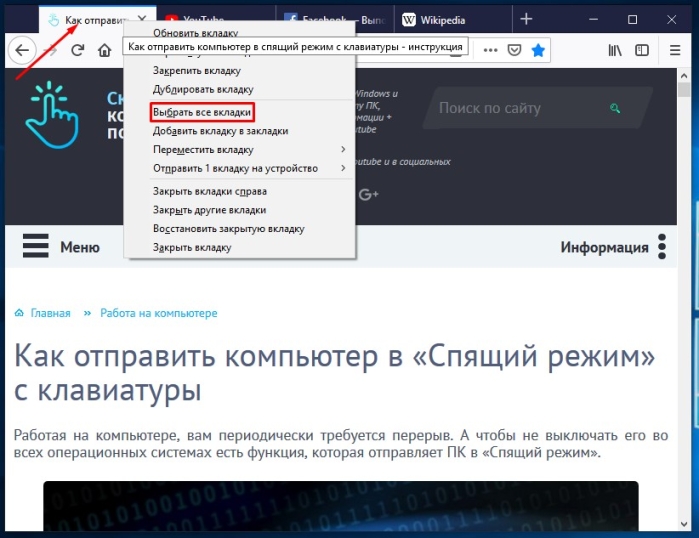Click the article header image
699x538 pixels.
coord(341,506)
